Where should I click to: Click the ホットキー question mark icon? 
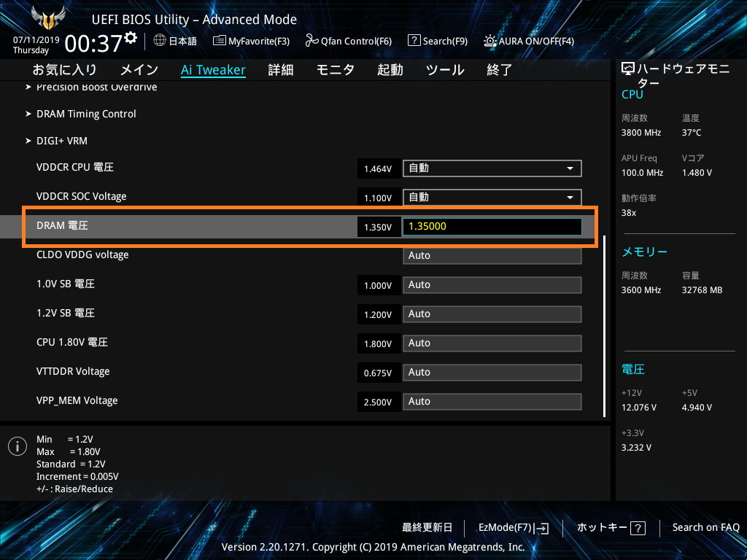click(638, 528)
